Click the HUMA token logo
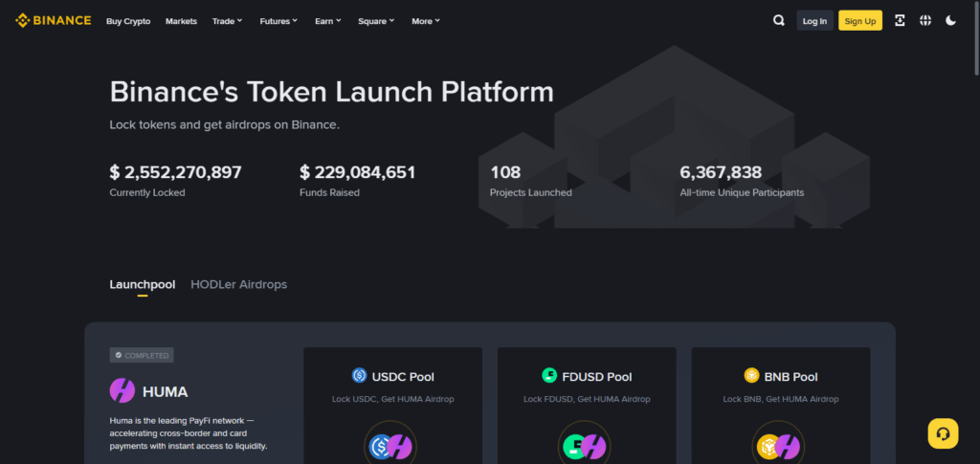Viewport: 980px width, 464px height. (122, 391)
